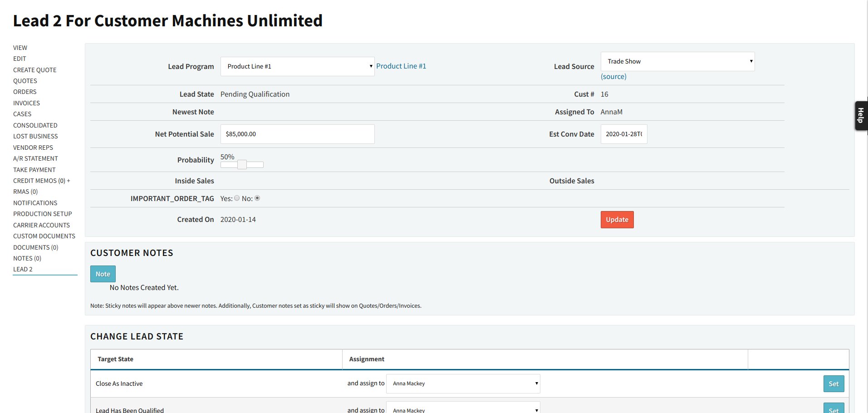Open NOTES (0)

tap(27, 258)
